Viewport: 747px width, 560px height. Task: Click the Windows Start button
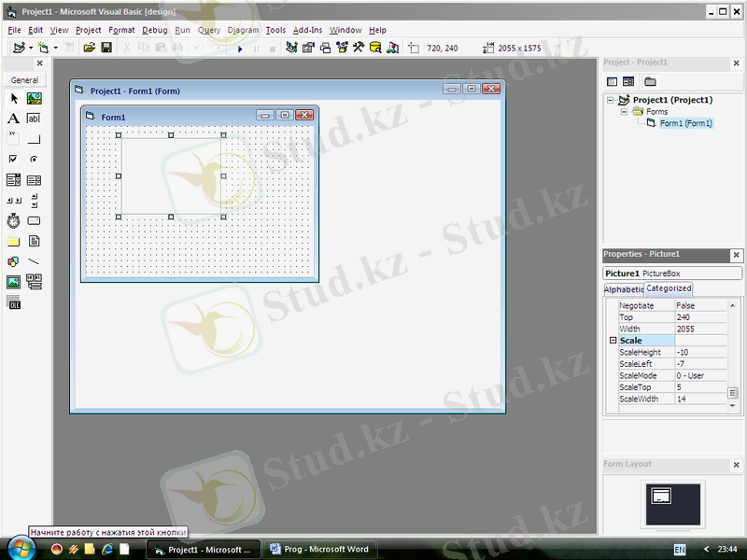tap(20, 548)
